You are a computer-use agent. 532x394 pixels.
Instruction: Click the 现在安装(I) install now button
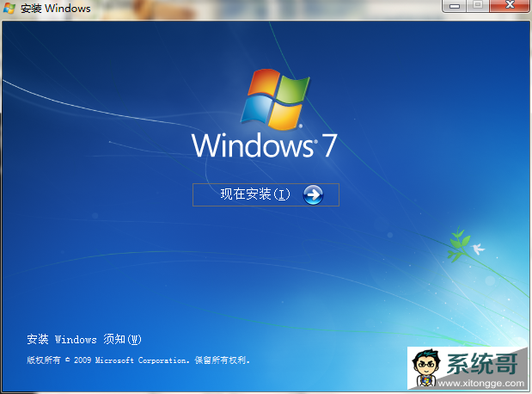pyautogui.click(x=266, y=194)
